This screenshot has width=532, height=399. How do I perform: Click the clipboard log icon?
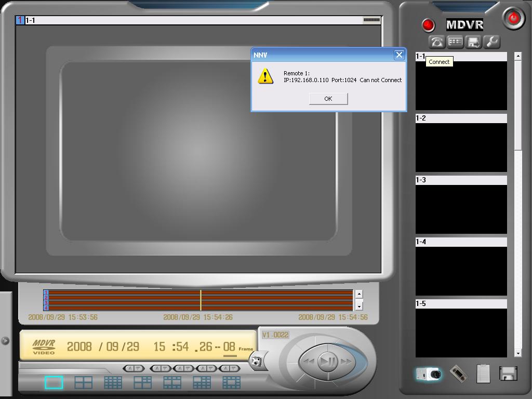click(x=483, y=373)
